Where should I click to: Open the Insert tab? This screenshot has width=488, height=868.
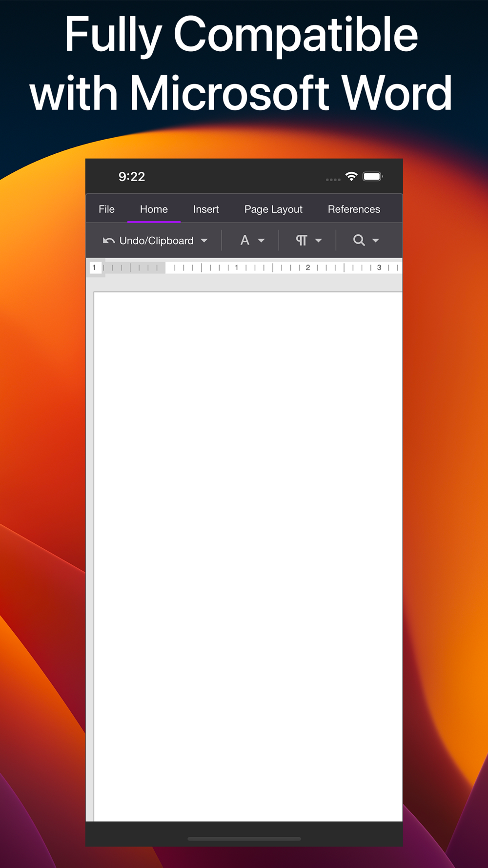pyautogui.click(x=206, y=209)
